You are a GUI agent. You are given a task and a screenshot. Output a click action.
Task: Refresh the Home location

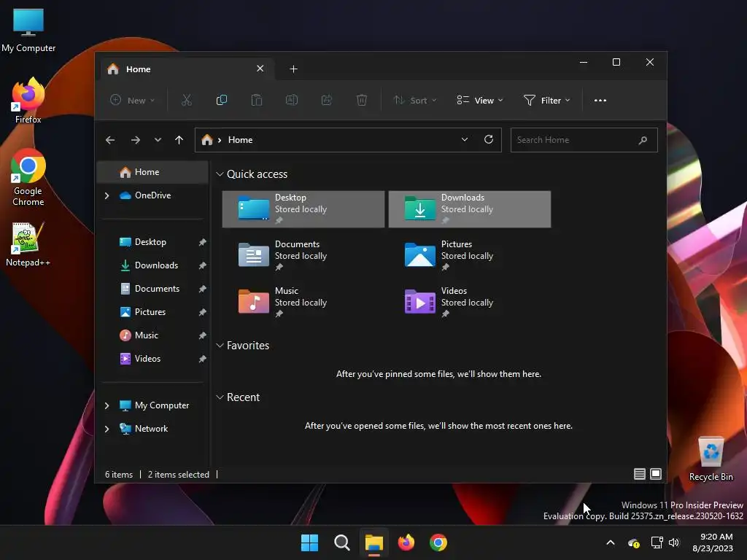[488, 139]
